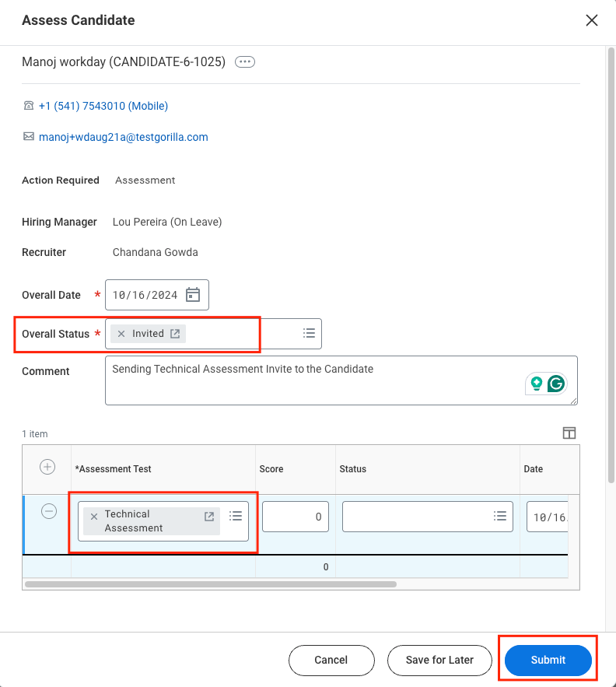The image size is (616, 687).
Task: Click the Date column header
Action: pyautogui.click(x=534, y=469)
